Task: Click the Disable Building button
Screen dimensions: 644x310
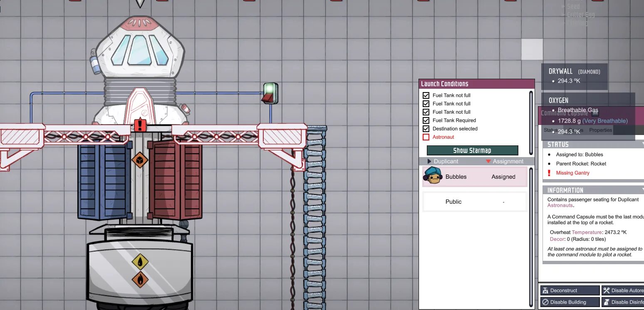Action: coord(570,302)
